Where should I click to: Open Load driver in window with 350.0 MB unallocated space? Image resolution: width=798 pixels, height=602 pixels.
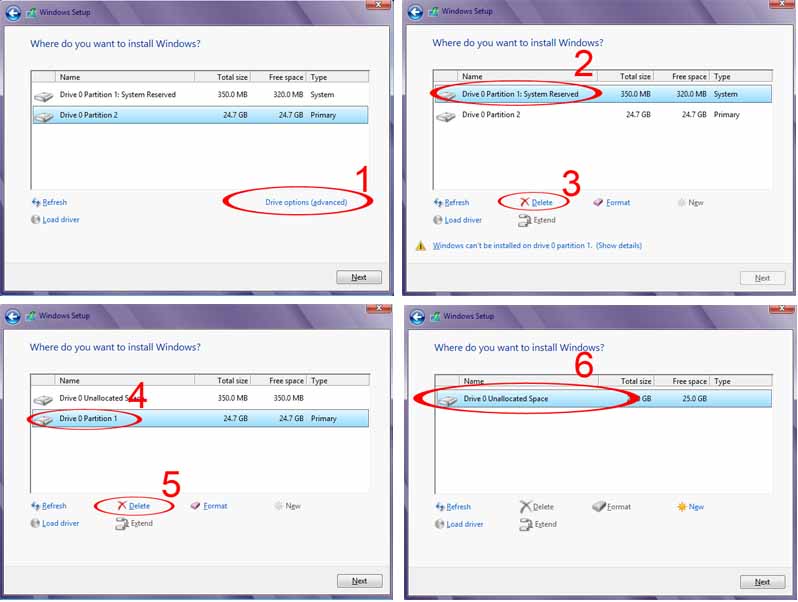tap(55, 523)
